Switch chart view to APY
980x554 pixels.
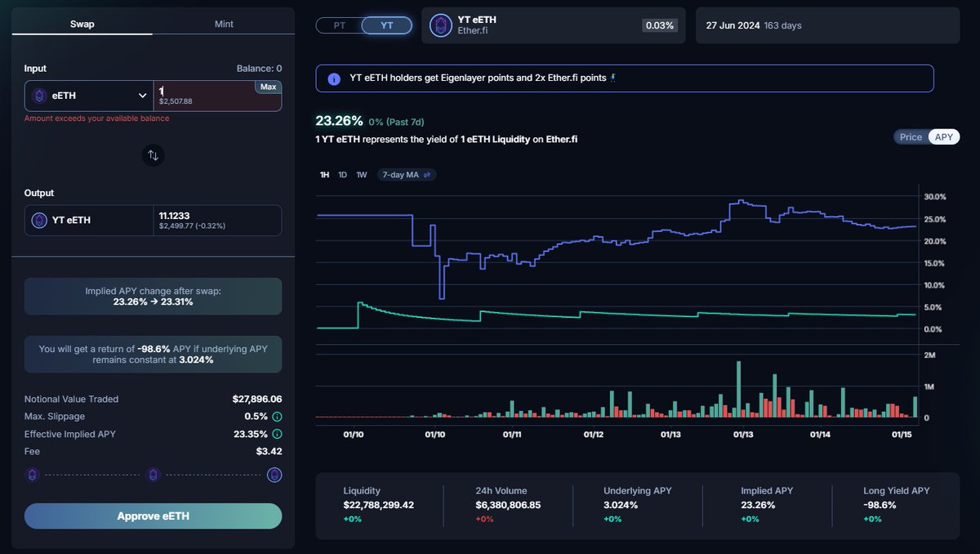tap(943, 137)
